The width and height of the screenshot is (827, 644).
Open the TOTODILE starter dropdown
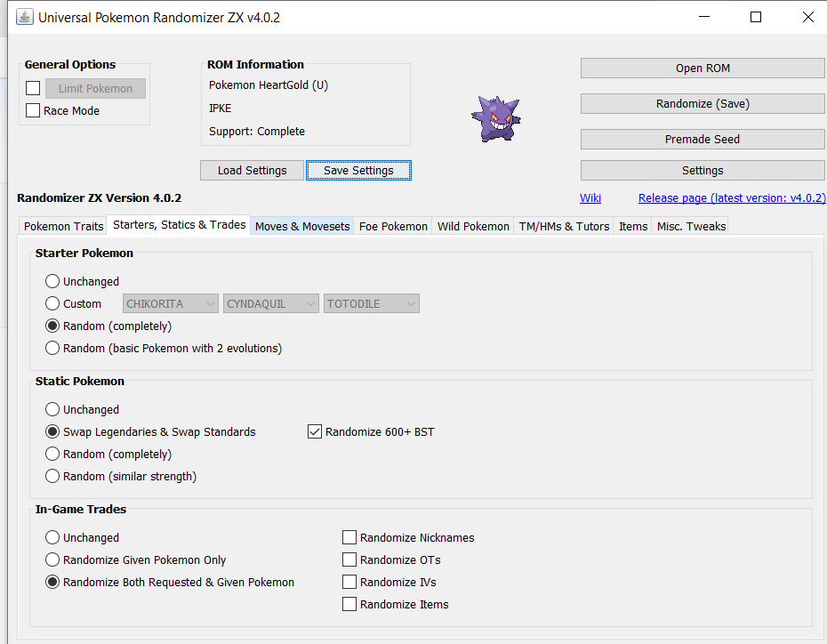pos(372,303)
